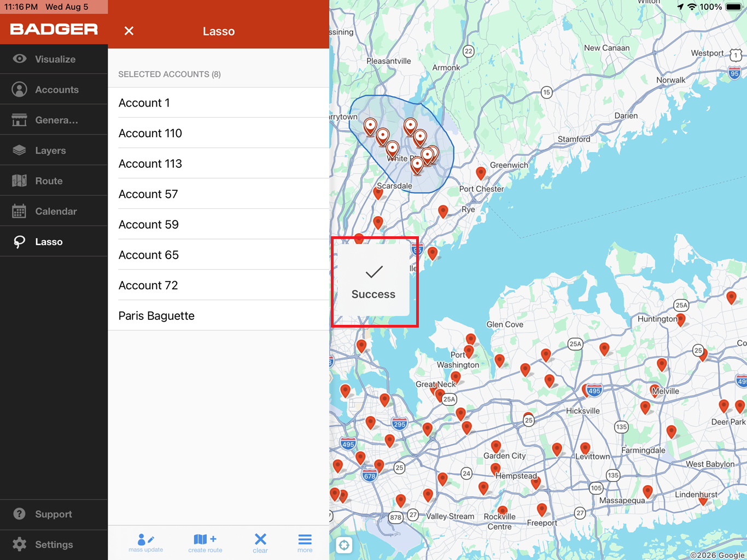Screen dimensions: 747x560
Task: Open the Layers sidebar item
Action: pos(54,150)
